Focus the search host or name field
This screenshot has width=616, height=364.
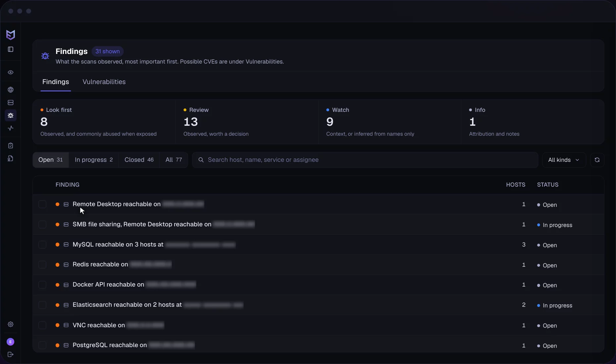click(x=365, y=160)
